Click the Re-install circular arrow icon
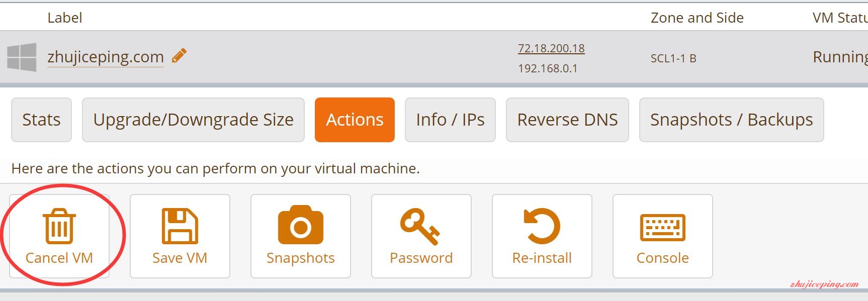The height and width of the screenshot is (301, 868). (x=542, y=226)
